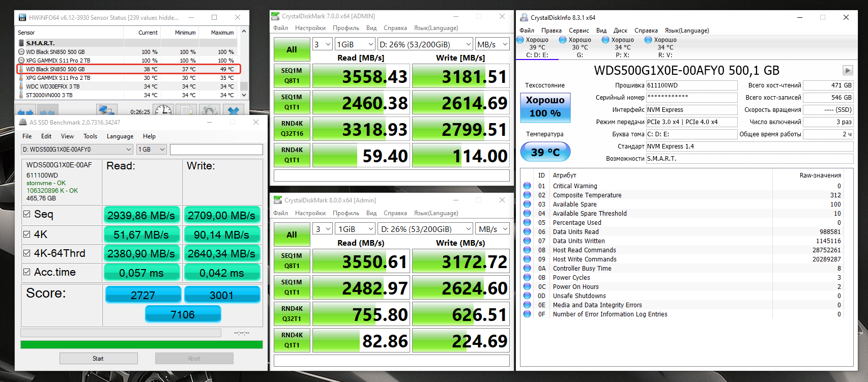Click the All button in CrystalDiskMark 7.0.0
The width and height of the screenshot is (868, 382).
click(x=292, y=49)
